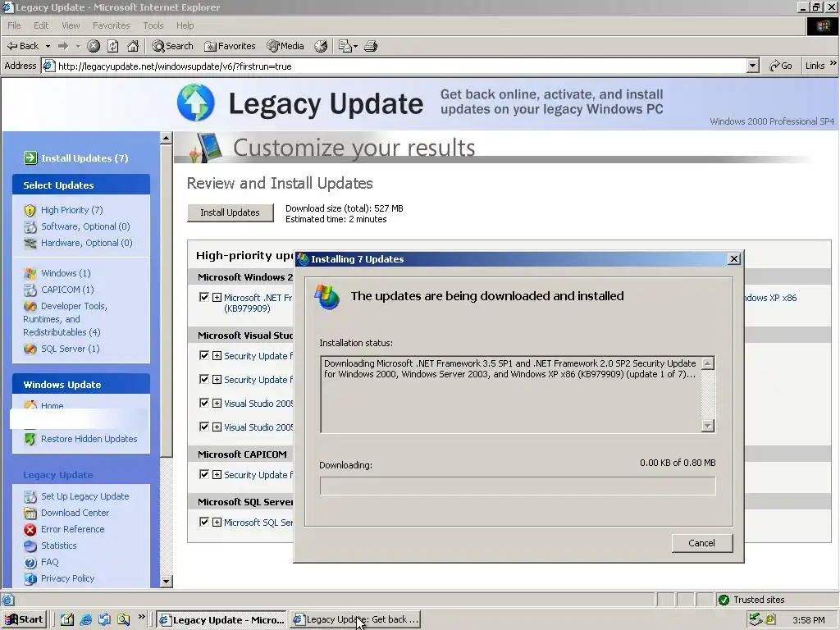Viewport: 840px width, 630px height.
Task: Open the File menu
Action: (x=14, y=25)
